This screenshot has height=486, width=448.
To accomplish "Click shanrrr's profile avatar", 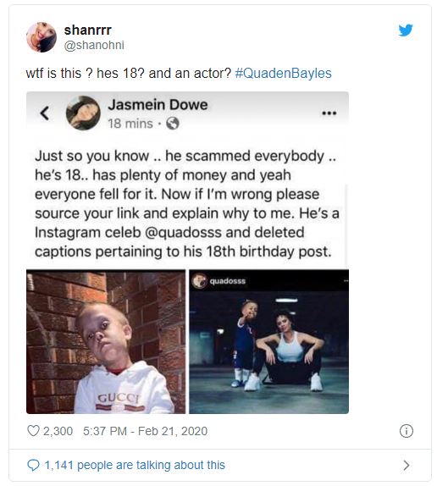I will (x=41, y=37).
